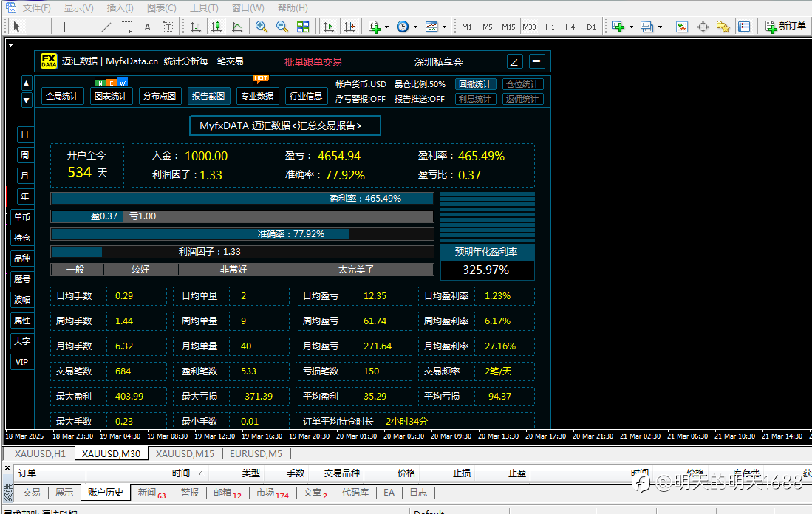Screen dimensions: 812x514
Task: Switch chart to candlesticks icon
Action: click(216, 27)
